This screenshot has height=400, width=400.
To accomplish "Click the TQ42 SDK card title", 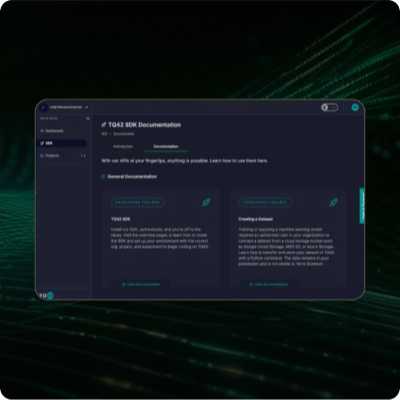I will [121, 219].
